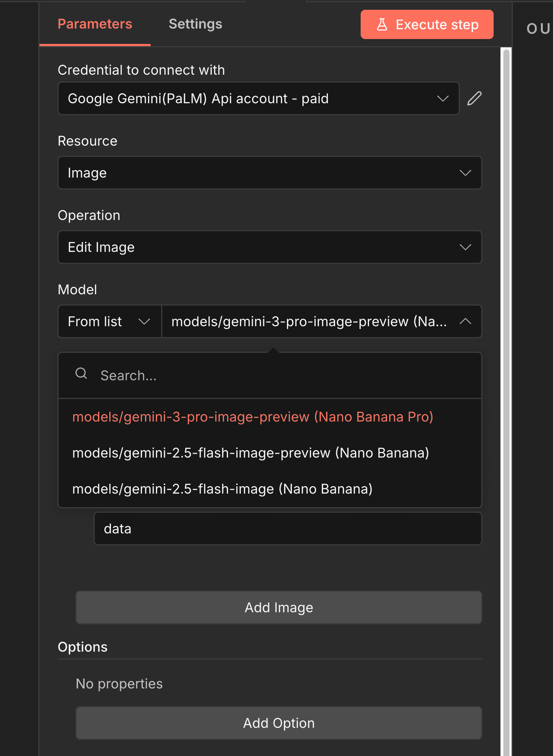Screen dimensions: 553x756
Task: Switch to the Parameters tab
Action: (x=95, y=24)
